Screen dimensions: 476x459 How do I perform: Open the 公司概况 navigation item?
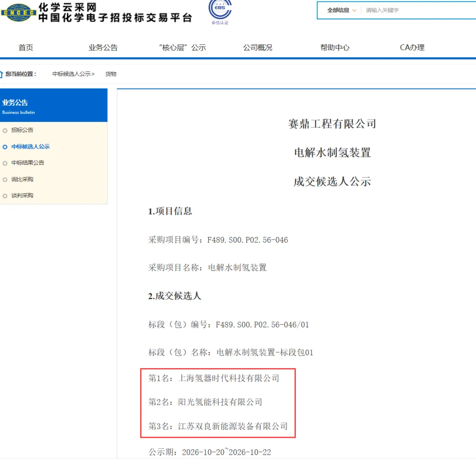[258, 48]
